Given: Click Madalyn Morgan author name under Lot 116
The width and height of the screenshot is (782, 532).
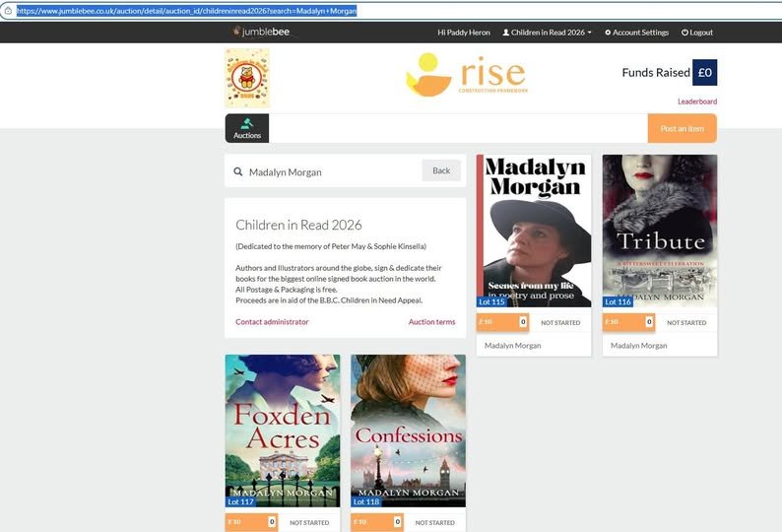Looking at the screenshot, I should [x=639, y=346].
